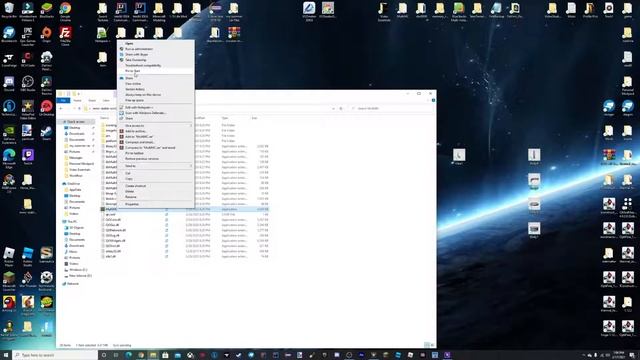Screen dimensions: 640x360
Task: Select 3D Objects under This PC
Action: pos(76,228)
